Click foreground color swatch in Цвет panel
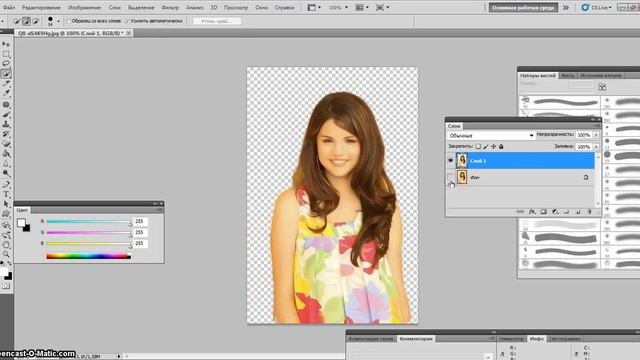 click(x=21, y=222)
